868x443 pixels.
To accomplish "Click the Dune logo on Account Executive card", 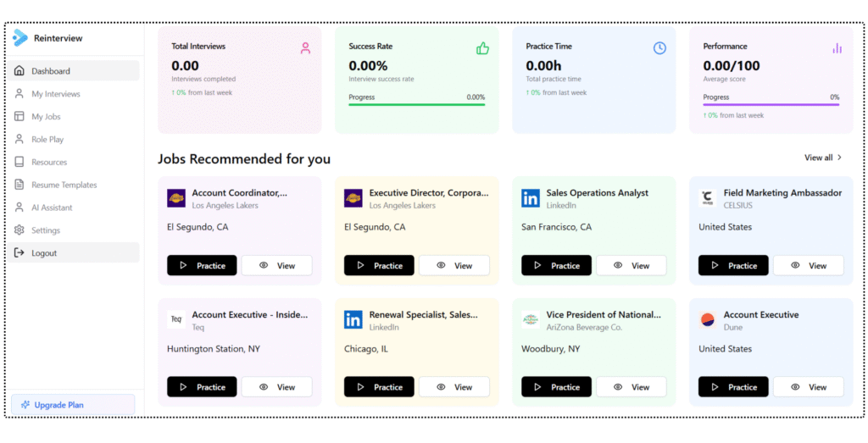I will (708, 319).
